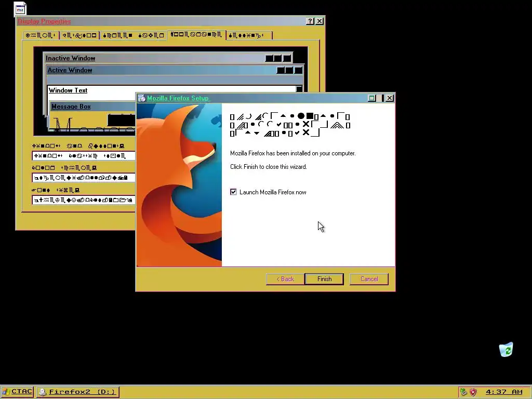
Task: Open the CTAC start button
Action: tap(17, 392)
